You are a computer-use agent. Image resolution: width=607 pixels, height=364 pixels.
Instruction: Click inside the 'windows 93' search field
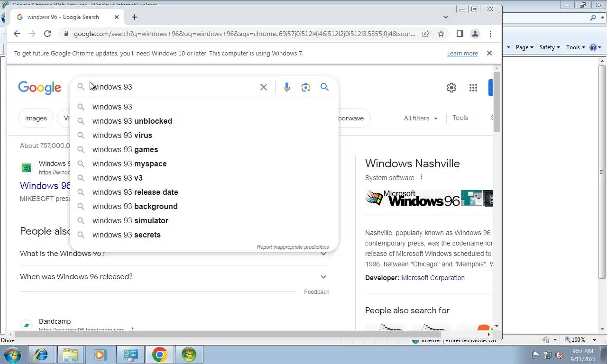pos(173,87)
